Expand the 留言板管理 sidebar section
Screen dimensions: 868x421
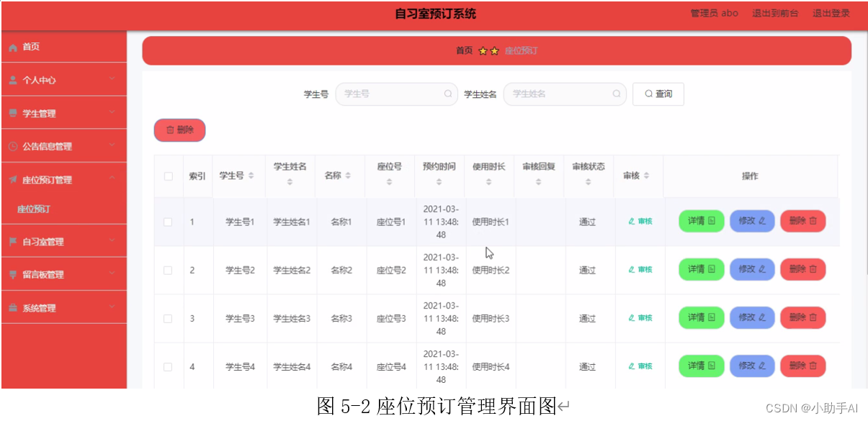(x=63, y=274)
